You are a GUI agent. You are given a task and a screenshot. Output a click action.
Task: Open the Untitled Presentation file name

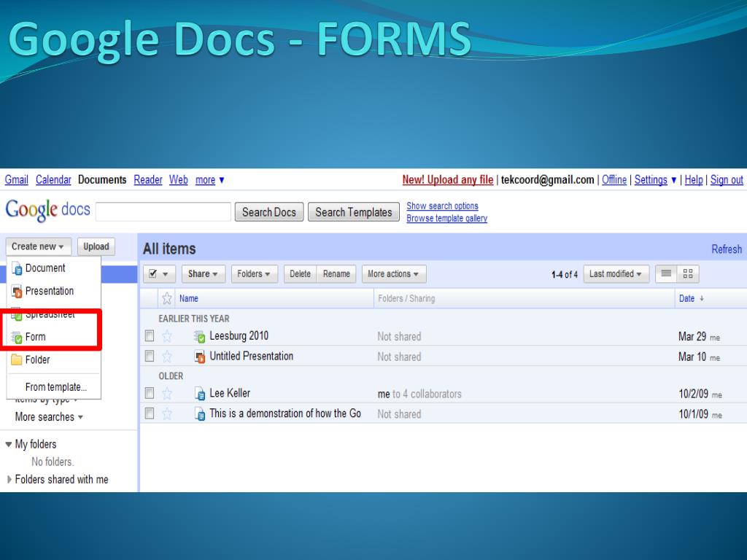click(x=252, y=356)
